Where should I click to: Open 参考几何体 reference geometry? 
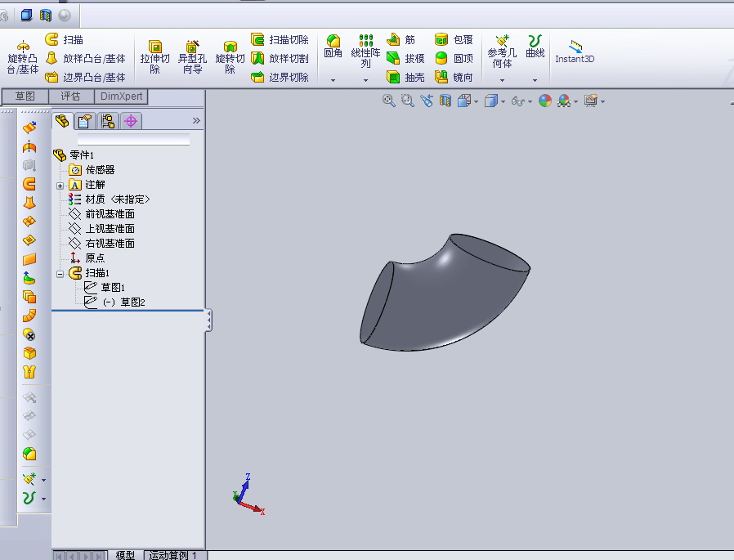click(x=503, y=52)
